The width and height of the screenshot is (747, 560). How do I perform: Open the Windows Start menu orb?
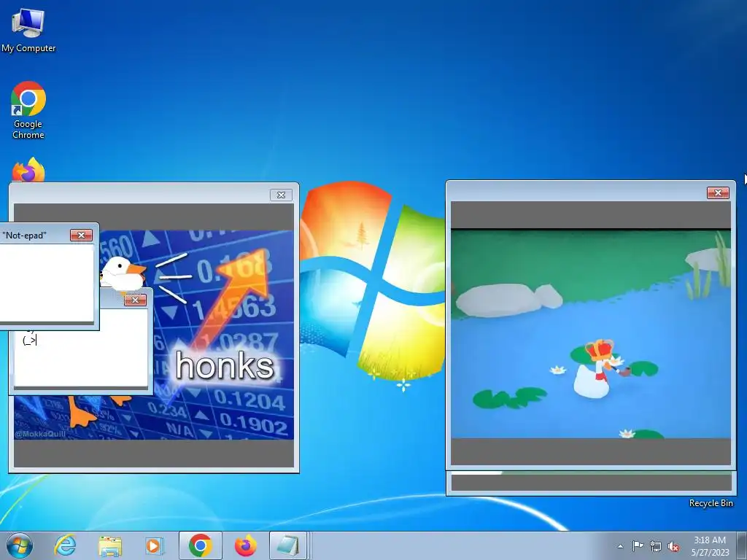20,545
